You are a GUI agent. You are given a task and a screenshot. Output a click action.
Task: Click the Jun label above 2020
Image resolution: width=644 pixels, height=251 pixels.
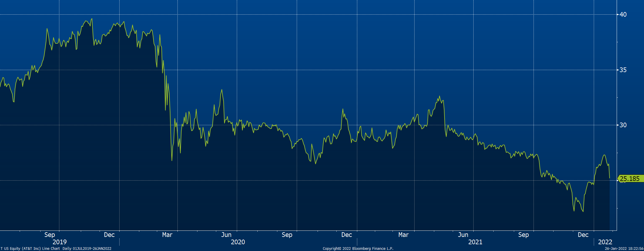pos(226,235)
